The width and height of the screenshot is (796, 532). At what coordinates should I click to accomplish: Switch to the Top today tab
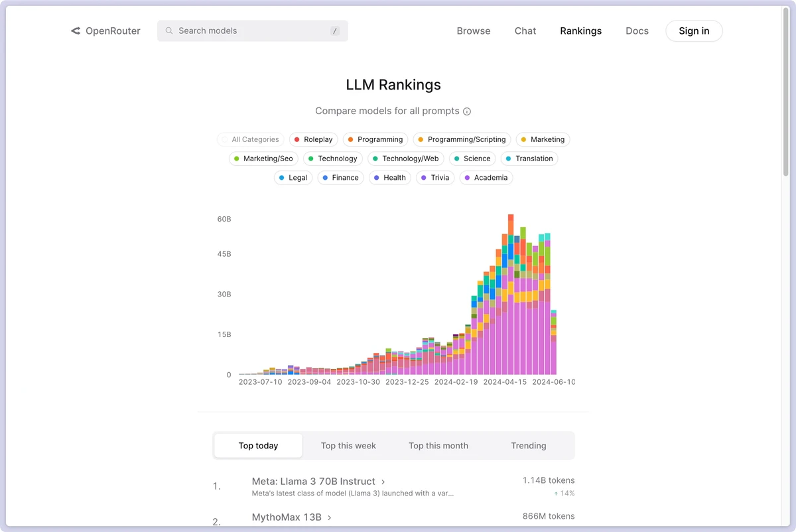click(258, 446)
